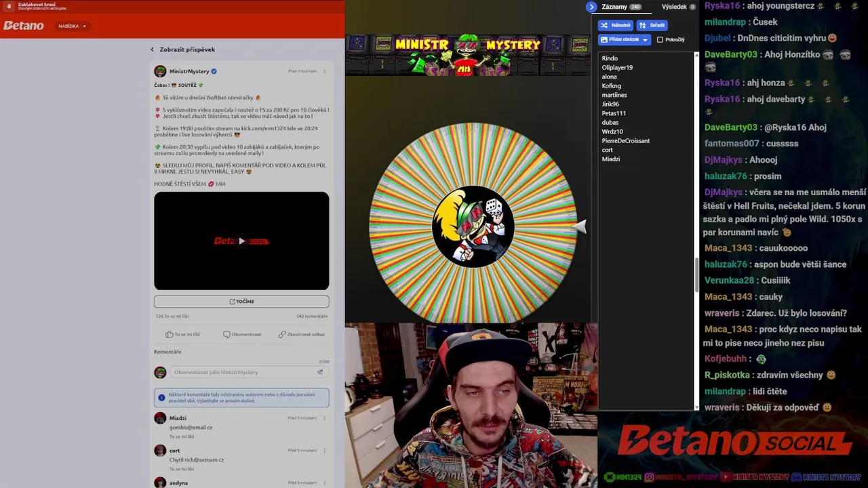Click entry martiines in list
This screenshot has width=868, height=488.
(614, 95)
